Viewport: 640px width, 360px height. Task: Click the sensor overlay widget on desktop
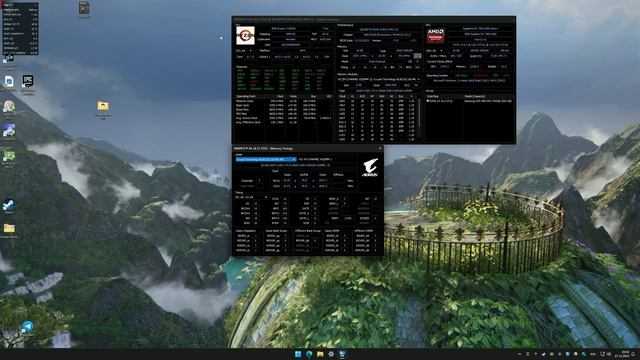click(20, 29)
